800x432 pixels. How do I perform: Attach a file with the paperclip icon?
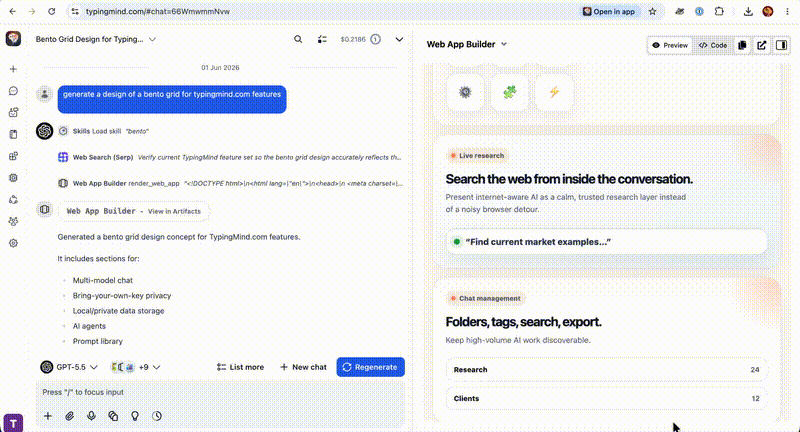click(69, 416)
